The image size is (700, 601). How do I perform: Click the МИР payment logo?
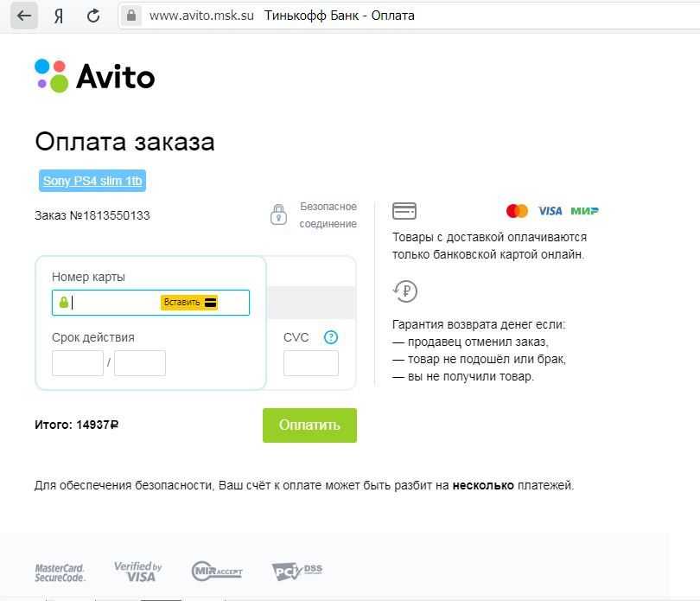click(584, 210)
